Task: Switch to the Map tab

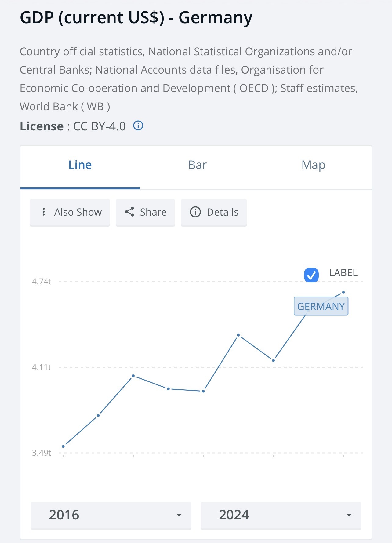Action: pos(313,165)
